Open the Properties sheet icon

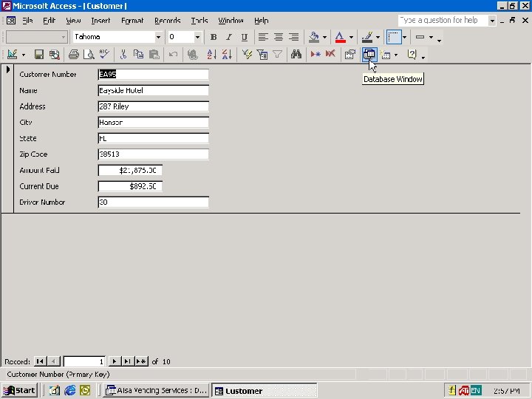(x=349, y=54)
